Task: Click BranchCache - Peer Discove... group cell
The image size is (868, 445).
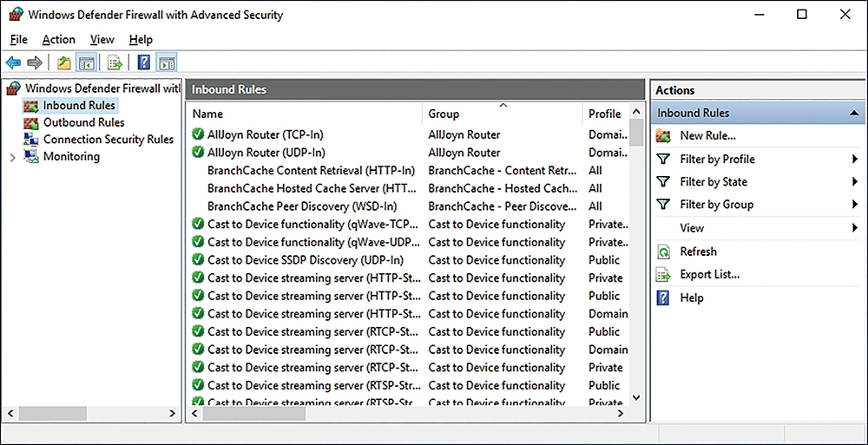Action: (x=503, y=206)
